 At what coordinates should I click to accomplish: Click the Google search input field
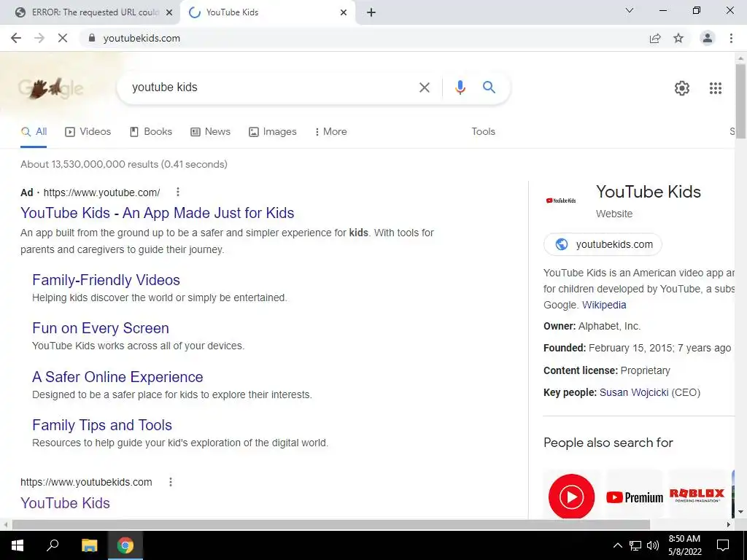point(271,87)
